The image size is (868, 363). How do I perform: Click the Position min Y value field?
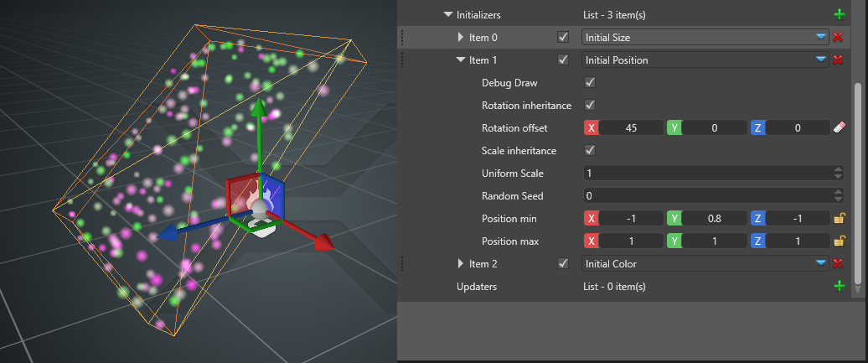(714, 219)
